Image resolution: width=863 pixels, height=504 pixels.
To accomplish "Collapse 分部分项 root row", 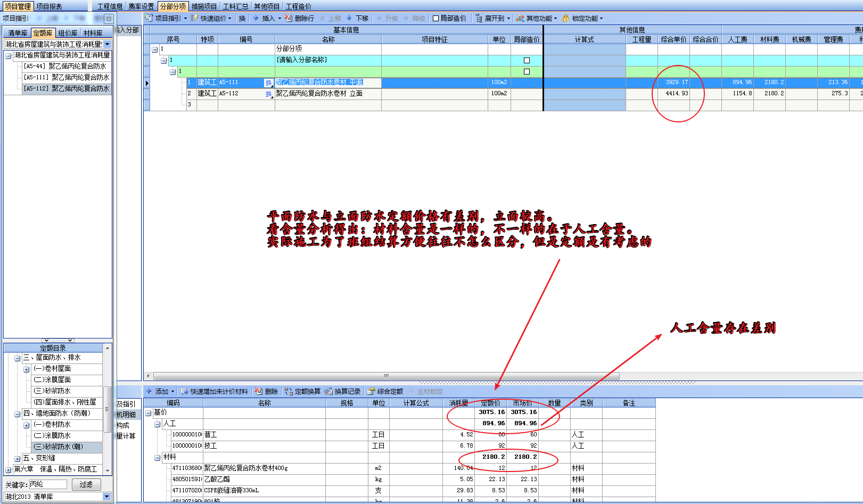I will [155, 49].
